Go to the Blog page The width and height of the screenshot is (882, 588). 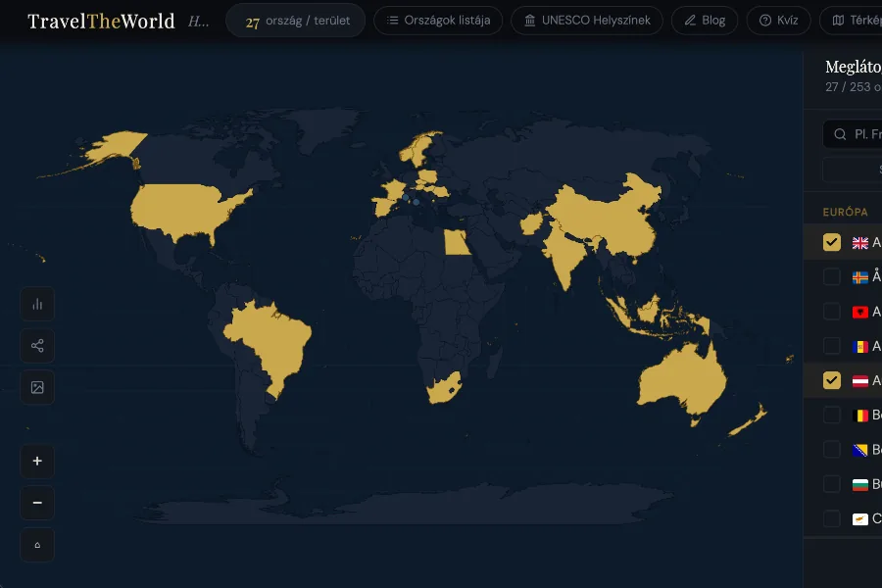tap(705, 21)
